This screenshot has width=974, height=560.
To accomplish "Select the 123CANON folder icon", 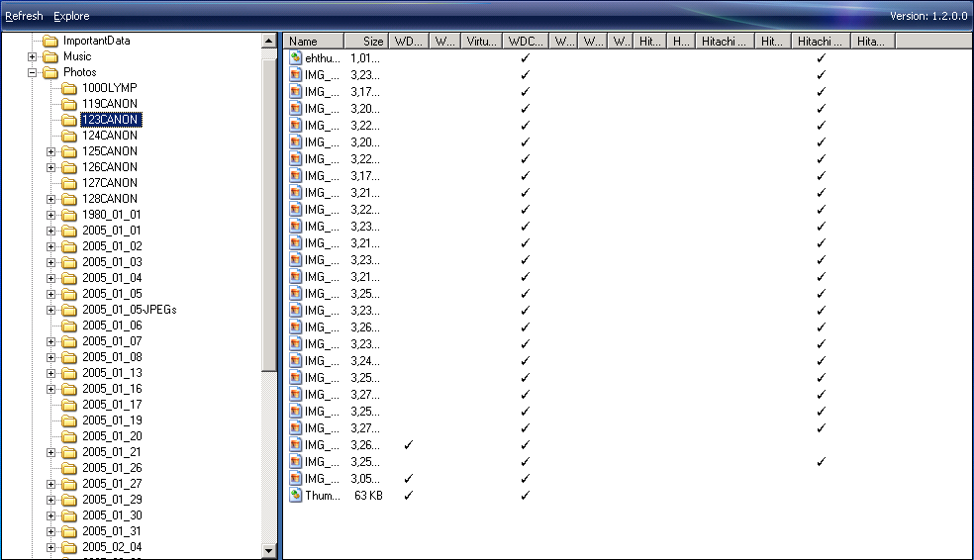I will (x=69, y=120).
